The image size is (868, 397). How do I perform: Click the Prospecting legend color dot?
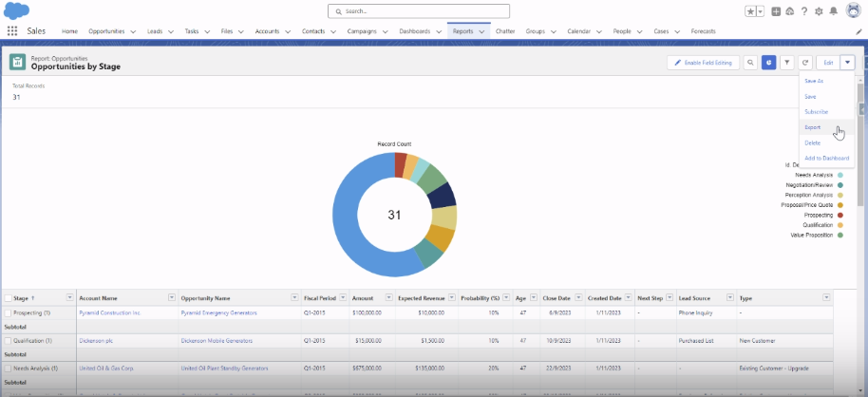click(840, 215)
